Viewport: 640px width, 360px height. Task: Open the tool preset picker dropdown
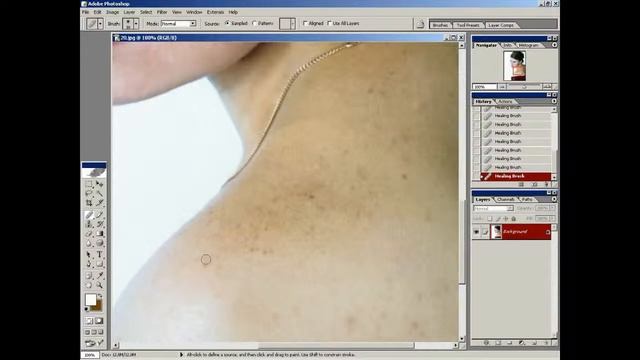click(x=100, y=24)
